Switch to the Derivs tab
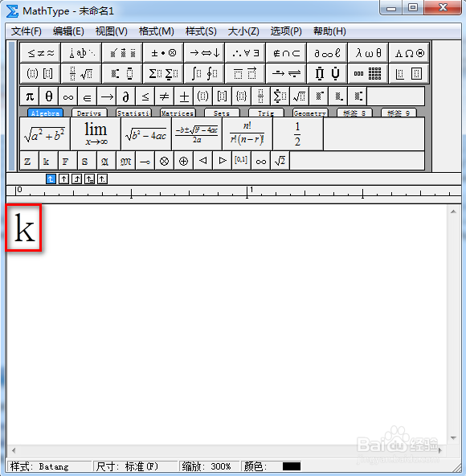Viewport: 466px width, 476px height. point(89,113)
